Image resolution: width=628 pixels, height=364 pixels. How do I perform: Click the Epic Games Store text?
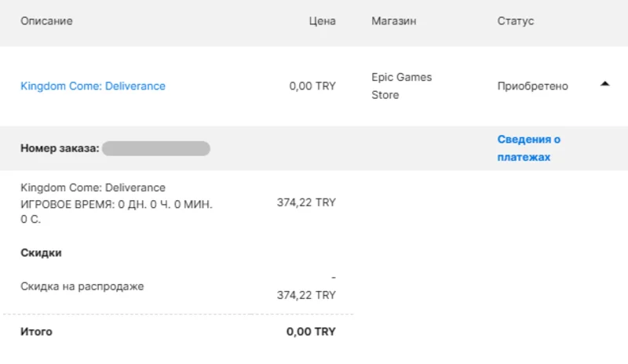401,86
